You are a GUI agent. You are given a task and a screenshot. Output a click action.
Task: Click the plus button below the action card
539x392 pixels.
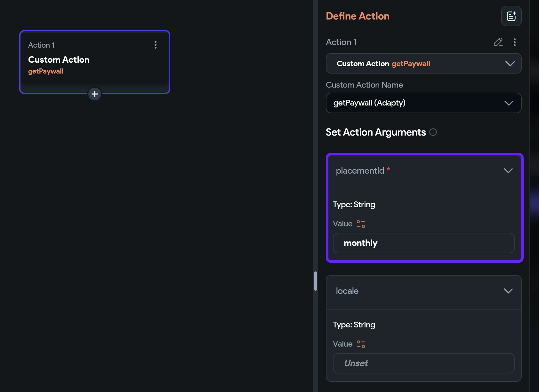95,94
